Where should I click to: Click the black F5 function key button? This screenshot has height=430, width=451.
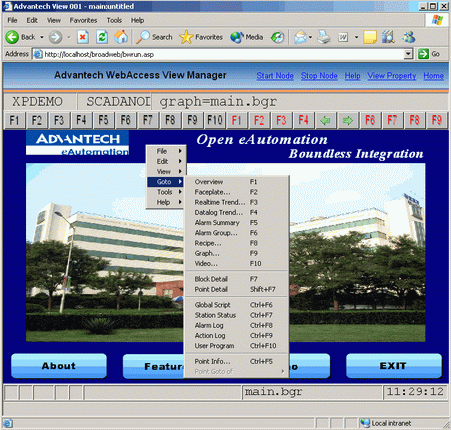pyautogui.click(x=103, y=120)
